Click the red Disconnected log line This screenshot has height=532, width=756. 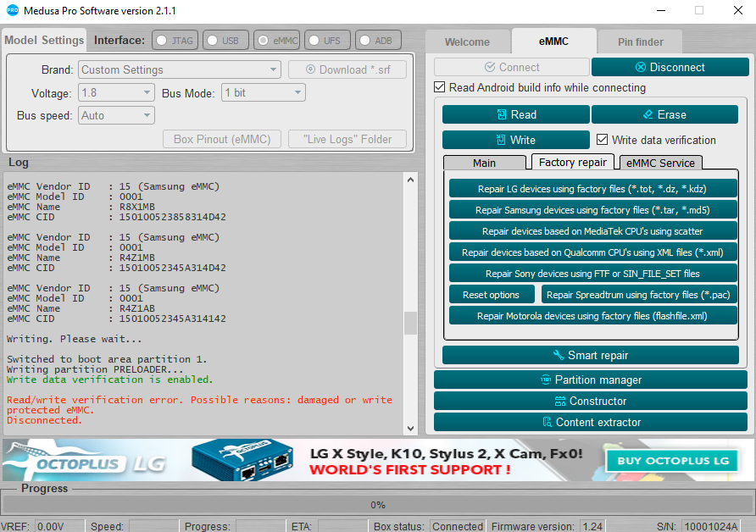pos(43,420)
